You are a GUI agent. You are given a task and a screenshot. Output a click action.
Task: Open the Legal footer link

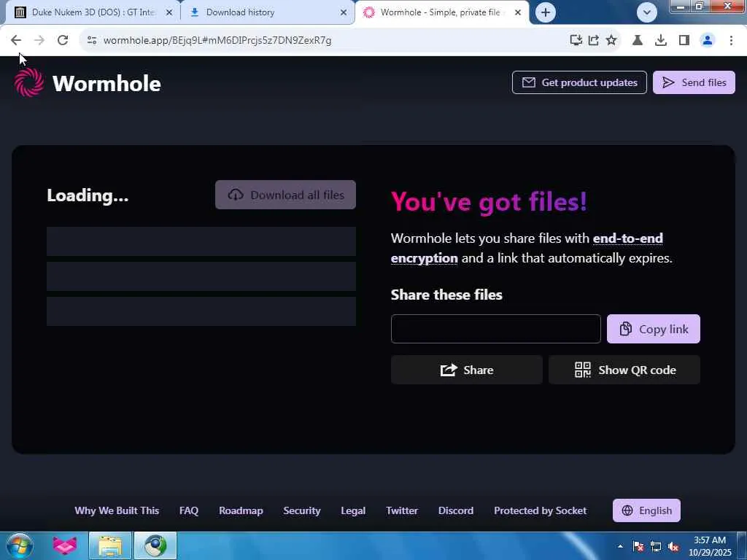pyautogui.click(x=353, y=510)
